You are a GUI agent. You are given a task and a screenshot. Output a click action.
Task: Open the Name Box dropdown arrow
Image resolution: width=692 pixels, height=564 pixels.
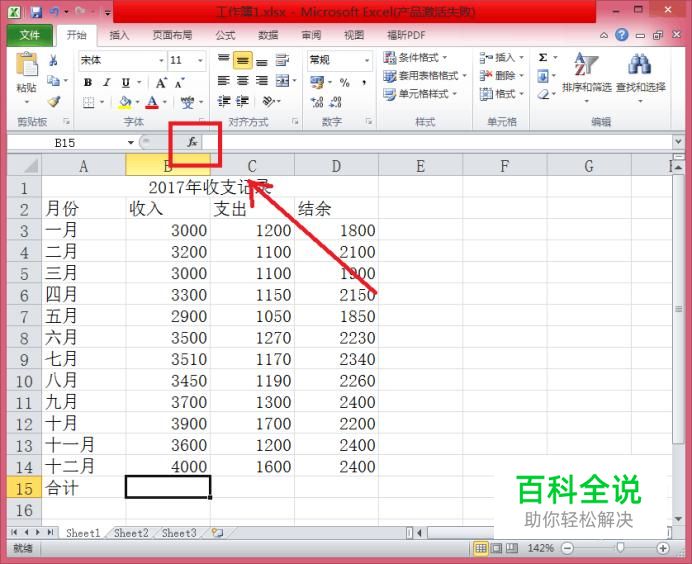coord(131,142)
